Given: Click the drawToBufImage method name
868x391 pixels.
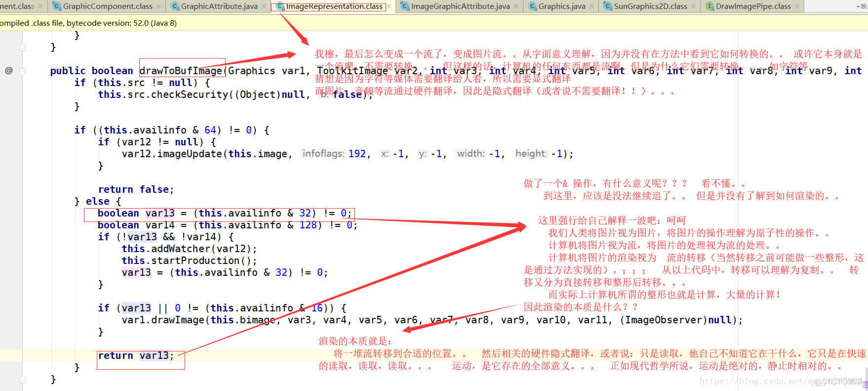Looking at the screenshot, I should pyautogui.click(x=181, y=71).
